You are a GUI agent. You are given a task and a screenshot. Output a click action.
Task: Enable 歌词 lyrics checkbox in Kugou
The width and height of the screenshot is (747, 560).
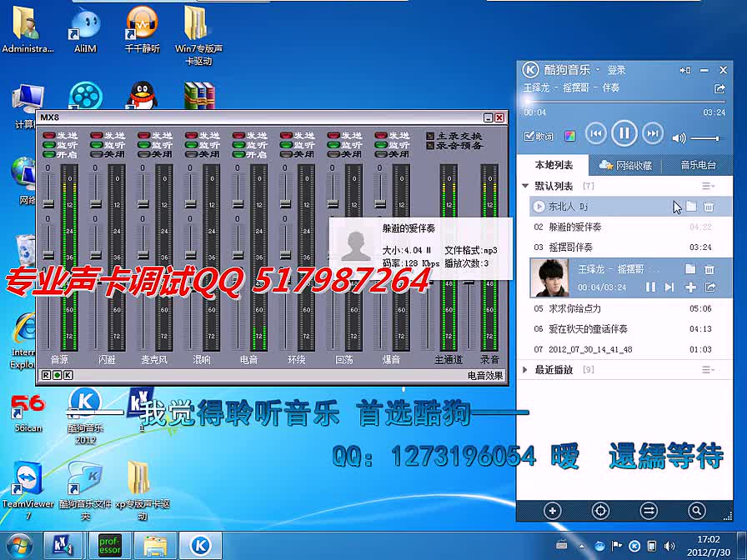(531, 134)
